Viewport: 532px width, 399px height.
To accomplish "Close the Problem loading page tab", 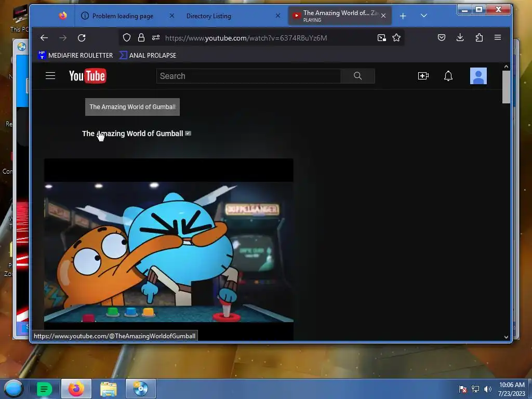I will [x=171, y=16].
